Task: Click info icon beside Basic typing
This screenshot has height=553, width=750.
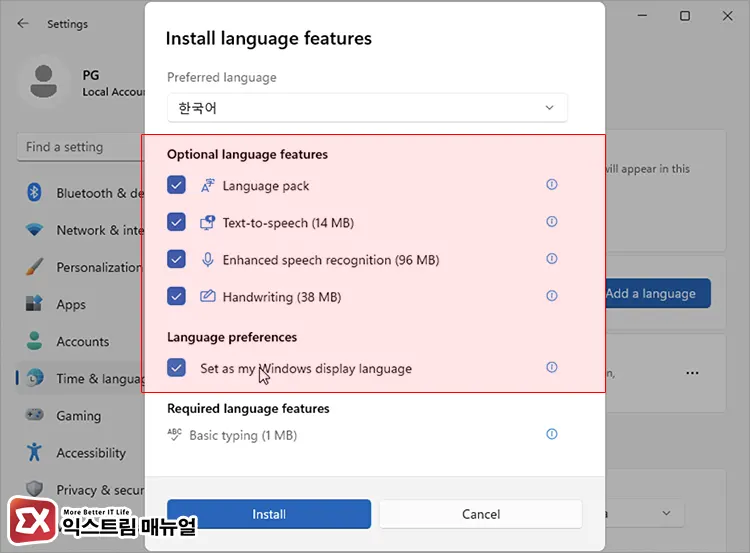Action: coord(551,434)
